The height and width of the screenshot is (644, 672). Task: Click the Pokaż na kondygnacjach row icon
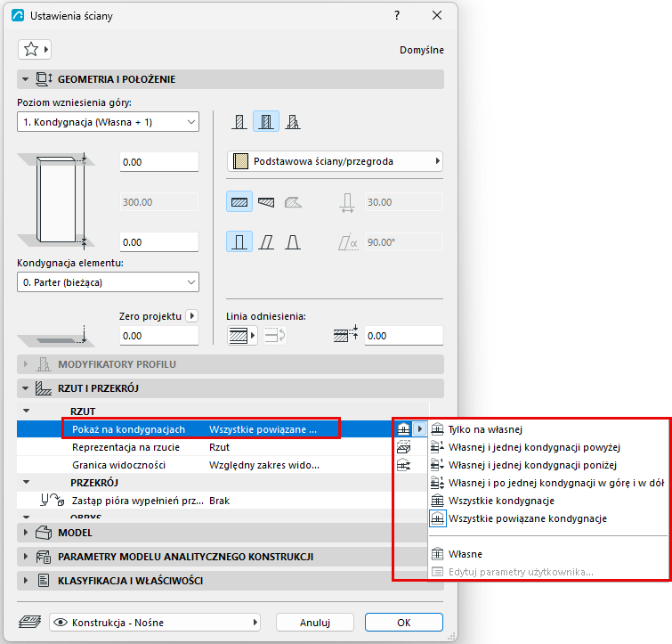pos(404,429)
